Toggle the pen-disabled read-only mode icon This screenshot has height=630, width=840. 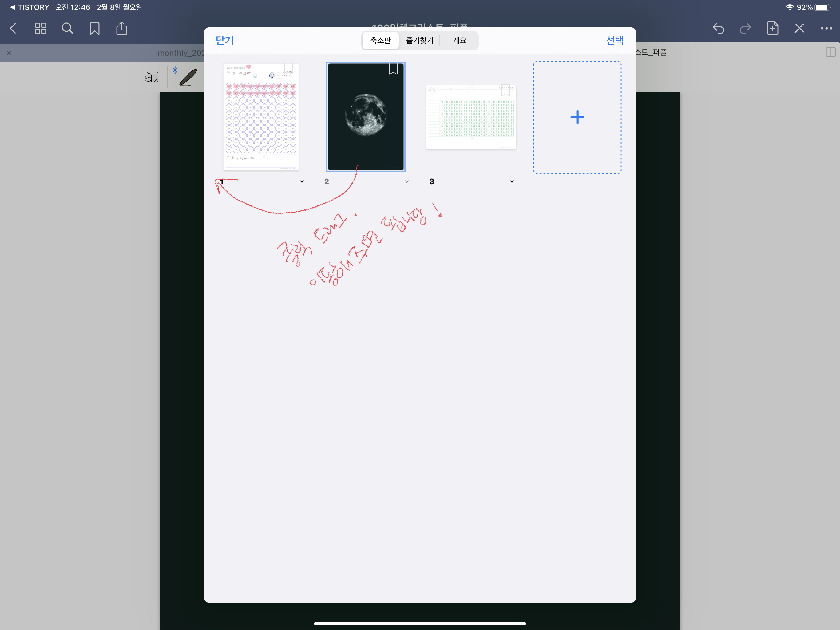(x=799, y=29)
